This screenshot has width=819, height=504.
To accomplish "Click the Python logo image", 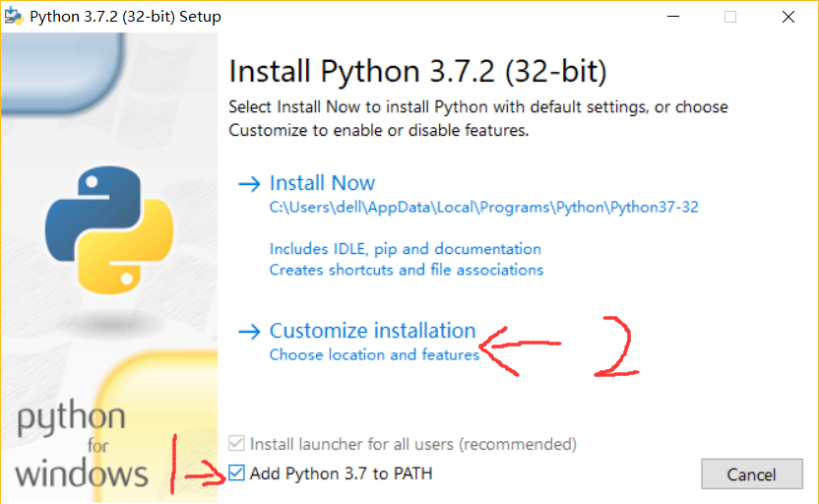I will (109, 229).
